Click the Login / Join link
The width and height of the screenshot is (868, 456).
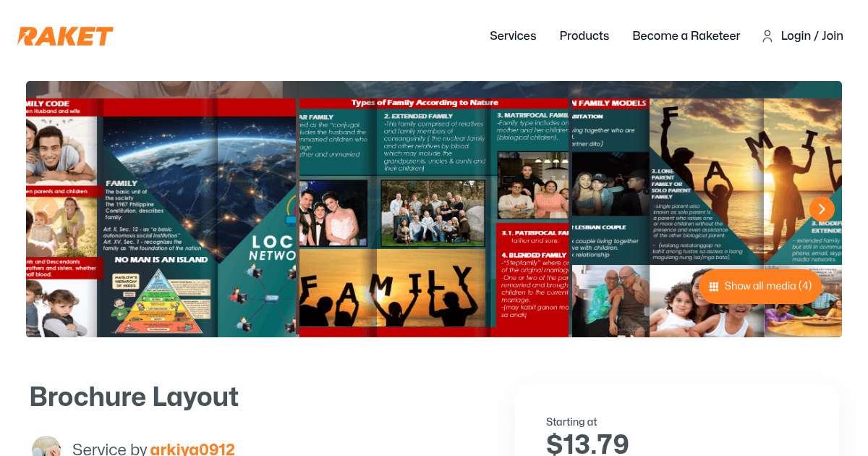point(812,36)
